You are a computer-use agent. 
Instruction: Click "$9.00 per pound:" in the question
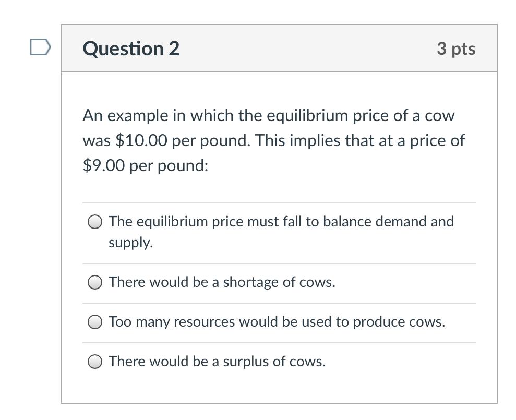tap(145, 166)
